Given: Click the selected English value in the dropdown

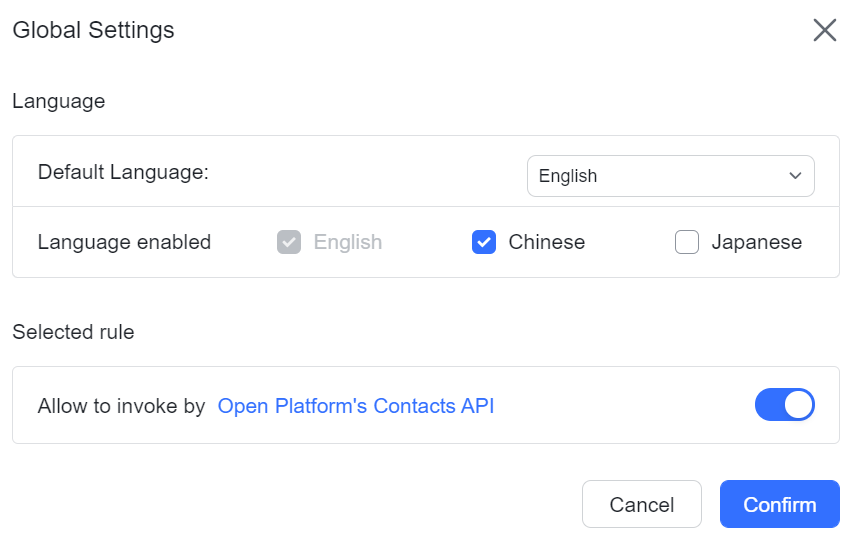Looking at the screenshot, I should pos(568,176).
